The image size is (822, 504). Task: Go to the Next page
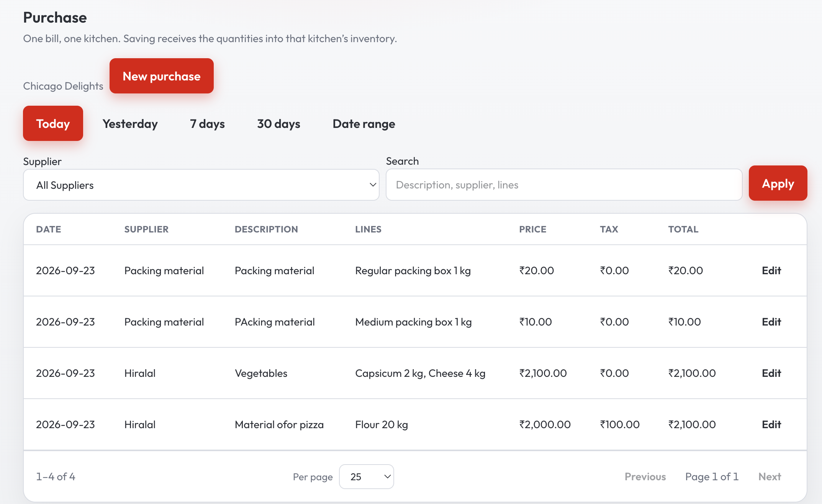click(770, 476)
